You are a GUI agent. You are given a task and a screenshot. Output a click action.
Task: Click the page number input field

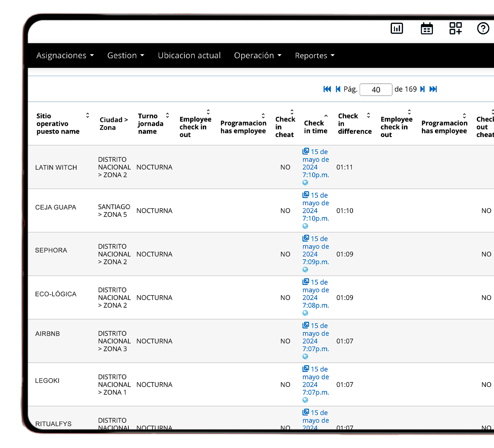pyautogui.click(x=376, y=90)
